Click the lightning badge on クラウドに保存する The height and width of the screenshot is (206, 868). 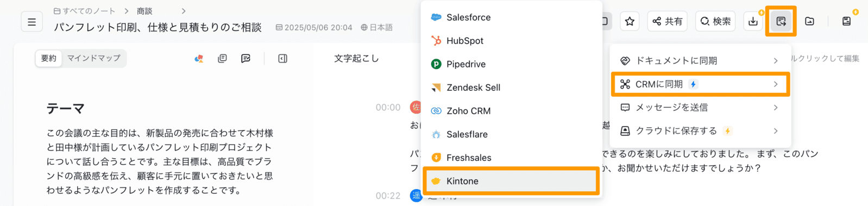(x=727, y=131)
